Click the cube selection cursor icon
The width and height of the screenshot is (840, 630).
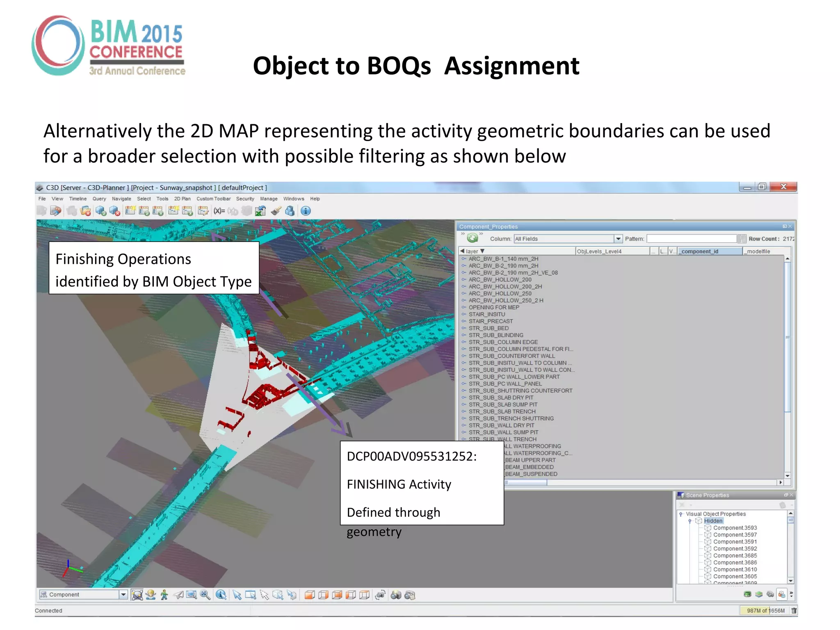278,595
